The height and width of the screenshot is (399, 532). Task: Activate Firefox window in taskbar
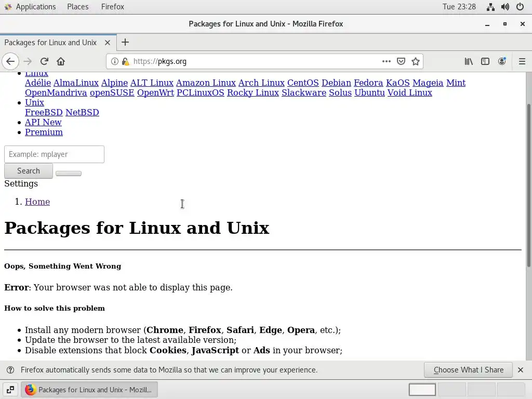click(x=89, y=390)
